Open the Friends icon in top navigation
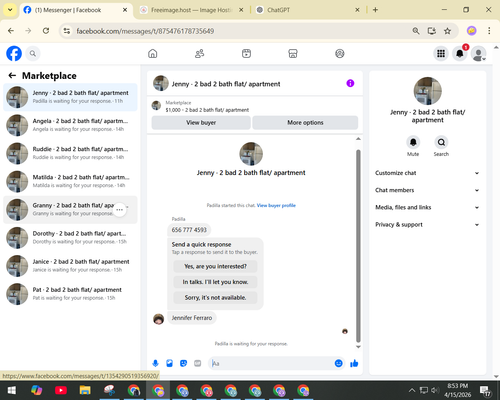This screenshot has width=500, height=400. point(199,53)
